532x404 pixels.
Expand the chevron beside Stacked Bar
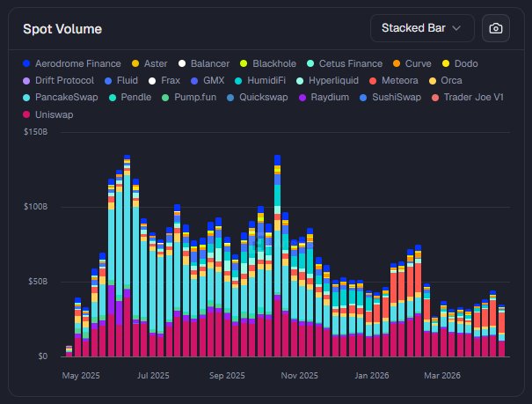[456, 28]
